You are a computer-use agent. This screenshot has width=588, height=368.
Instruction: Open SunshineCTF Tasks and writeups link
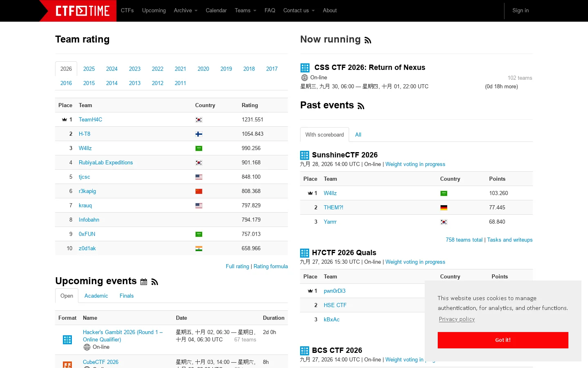tap(510, 240)
